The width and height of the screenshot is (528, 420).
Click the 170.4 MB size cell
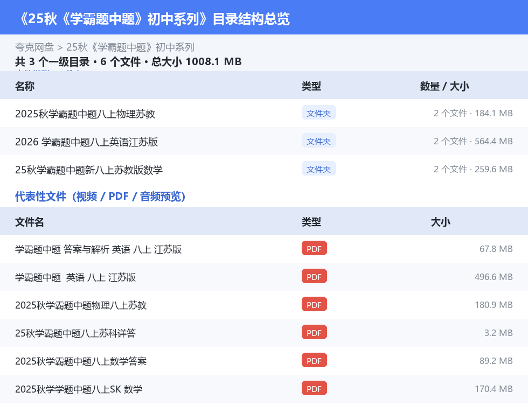tap(494, 388)
